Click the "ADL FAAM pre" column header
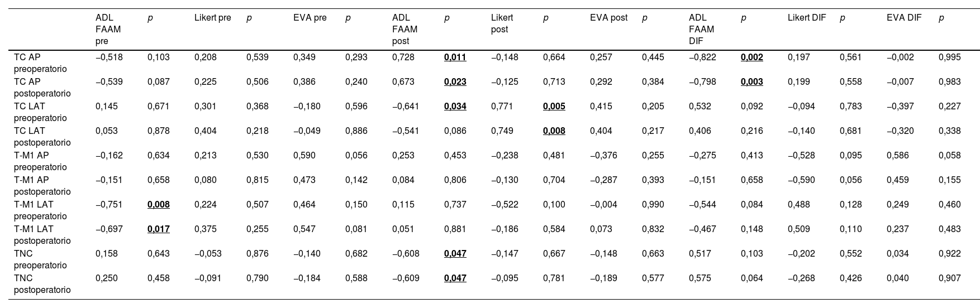Image resolution: width=980 pixels, height=308 pixels. click(108, 29)
